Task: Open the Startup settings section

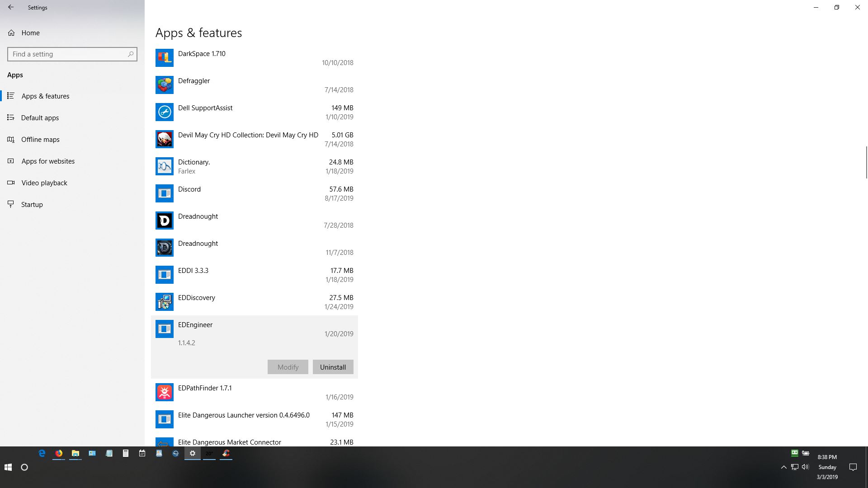Action: [32, 205]
